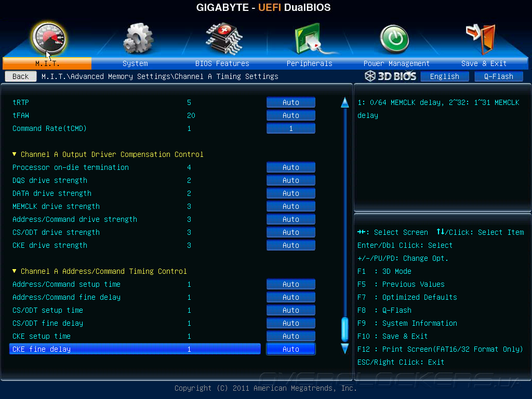The image size is (532, 399).
Task: Open Address/Command setup time Auto box
Action: [291, 284]
